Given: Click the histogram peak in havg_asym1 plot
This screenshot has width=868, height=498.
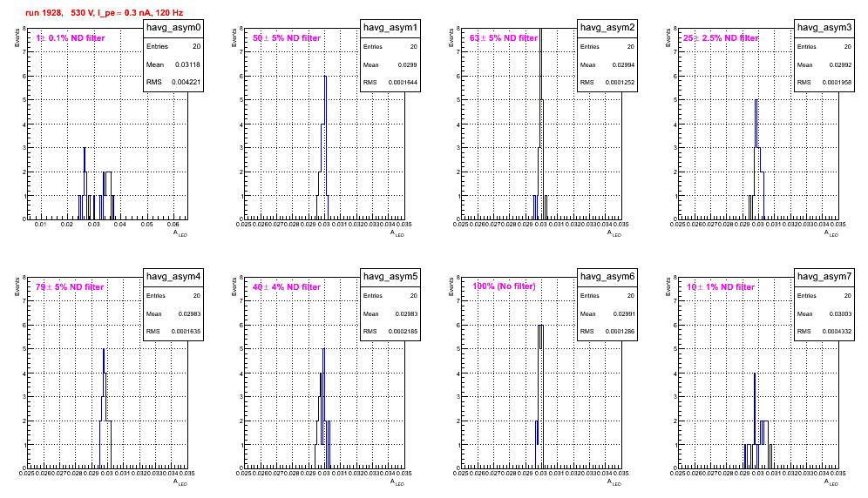Looking at the screenshot, I should click(326, 77).
